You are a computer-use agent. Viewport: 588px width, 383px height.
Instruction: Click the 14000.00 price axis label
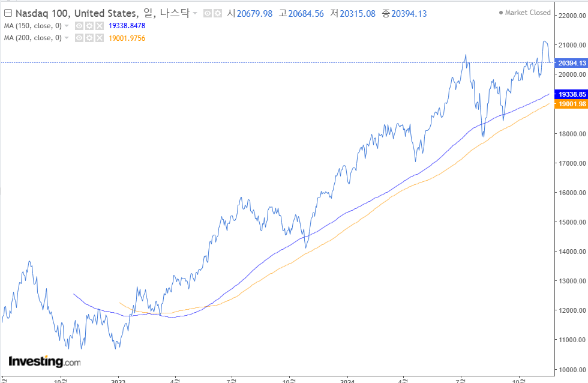pos(572,252)
